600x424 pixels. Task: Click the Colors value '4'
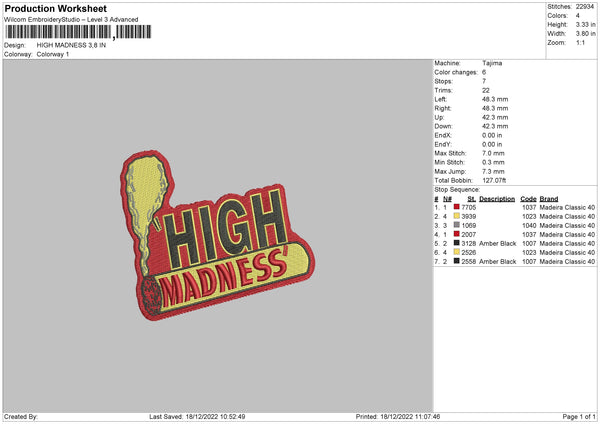point(578,16)
